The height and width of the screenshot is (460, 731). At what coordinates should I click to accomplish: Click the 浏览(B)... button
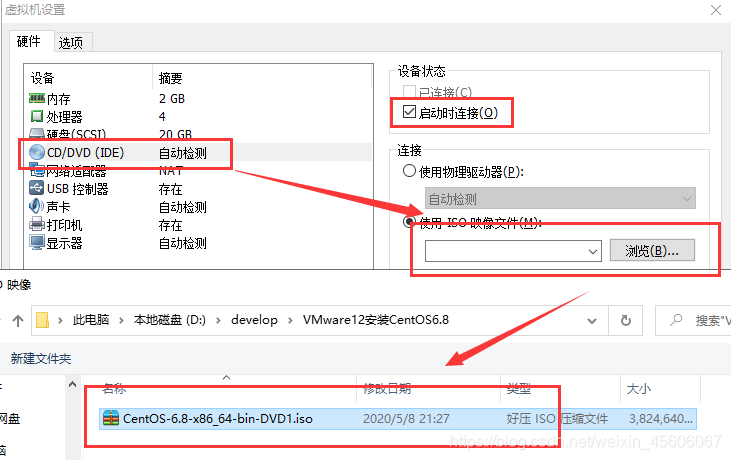(x=652, y=251)
